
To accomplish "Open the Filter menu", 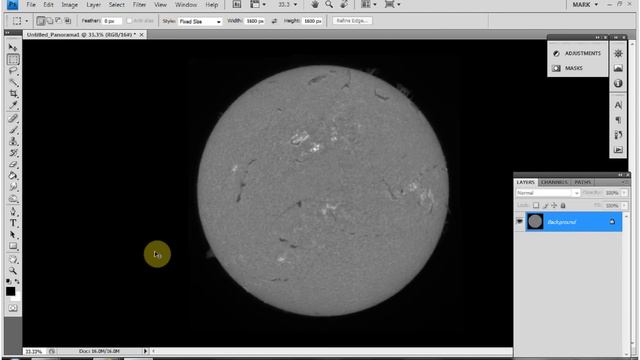I will pyautogui.click(x=139, y=5).
